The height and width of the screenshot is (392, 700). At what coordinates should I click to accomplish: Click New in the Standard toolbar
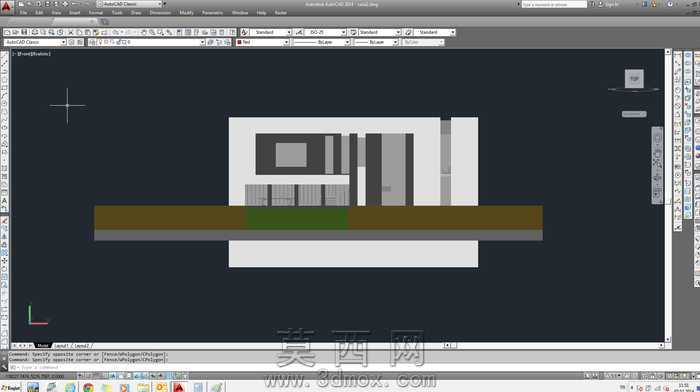click(8, 32)
